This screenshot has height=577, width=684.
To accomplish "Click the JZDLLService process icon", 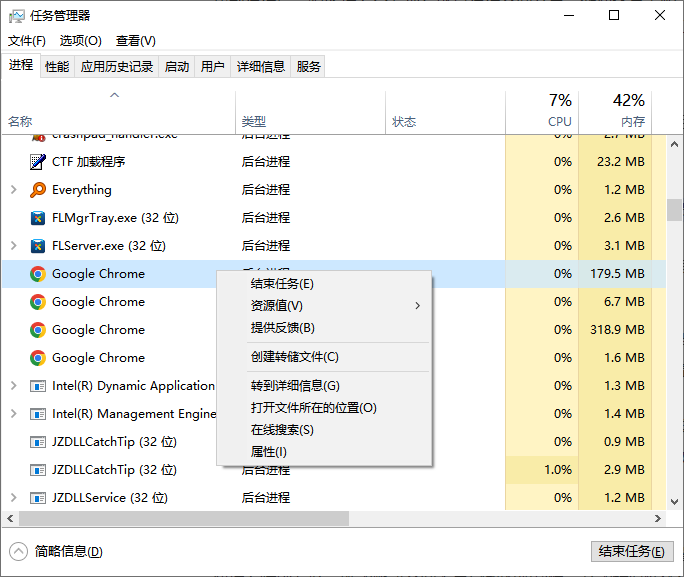I will [38, 498].
